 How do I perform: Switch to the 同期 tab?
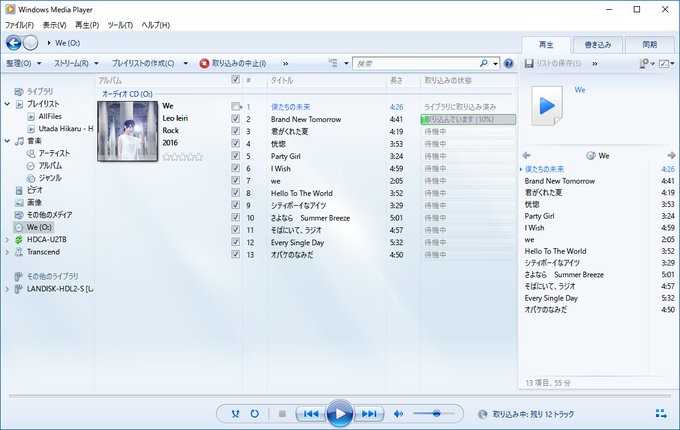tap(649, 45)
